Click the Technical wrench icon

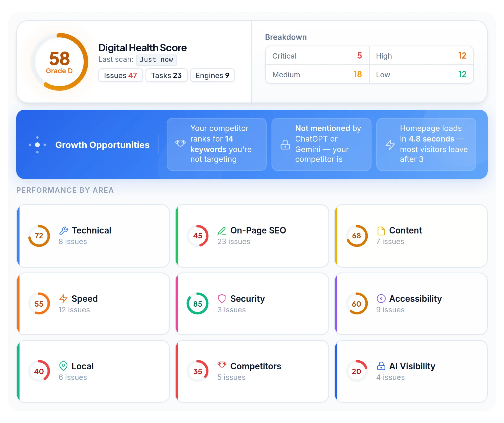point(63,231)
